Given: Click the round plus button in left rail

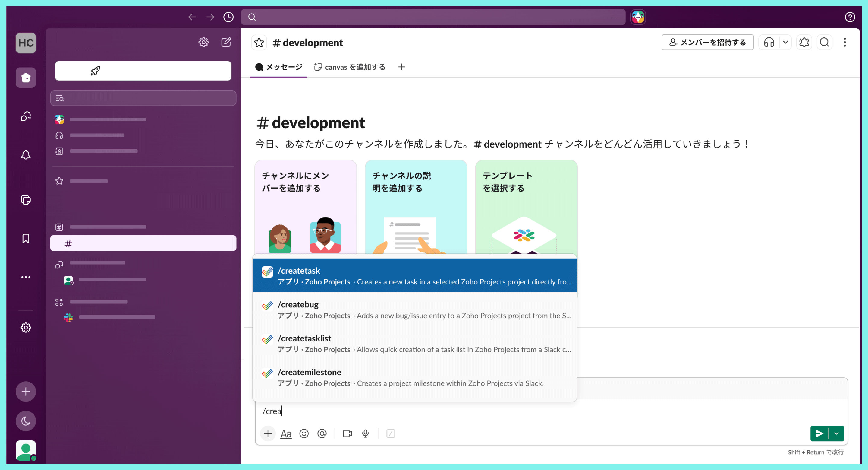Looking at the screenshot, I should [26, 392].
